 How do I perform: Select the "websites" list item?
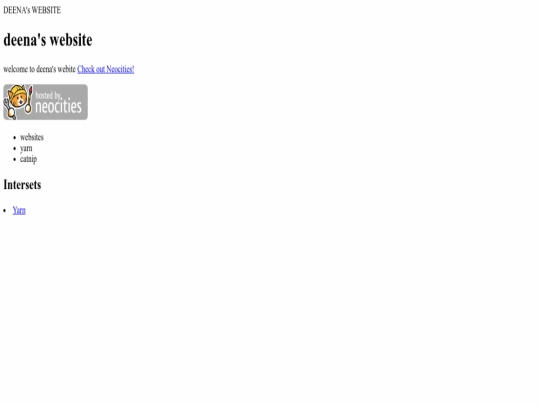point(32,137)
